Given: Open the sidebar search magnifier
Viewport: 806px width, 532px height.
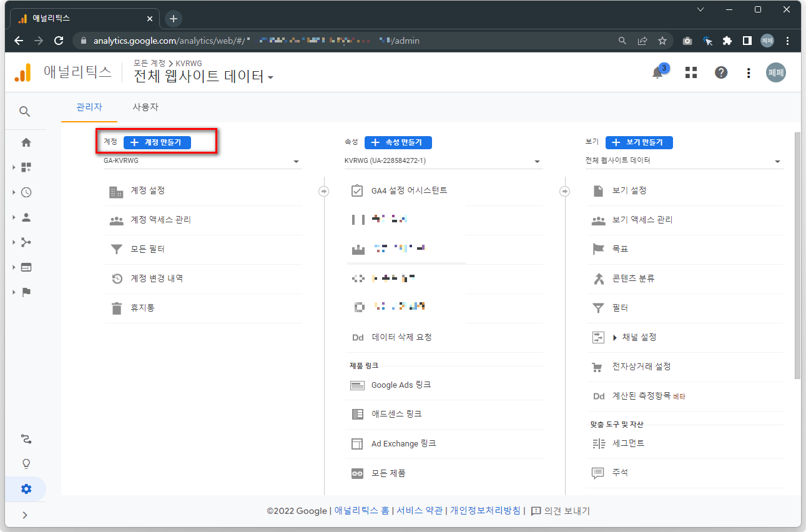Looking at the screenshot, I should coord(25,111).
